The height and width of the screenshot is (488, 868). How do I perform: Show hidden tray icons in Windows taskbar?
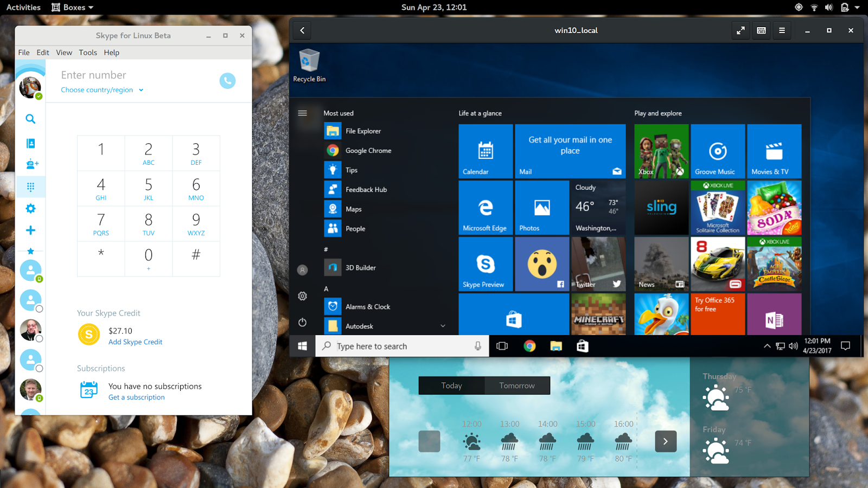[767, 346]
